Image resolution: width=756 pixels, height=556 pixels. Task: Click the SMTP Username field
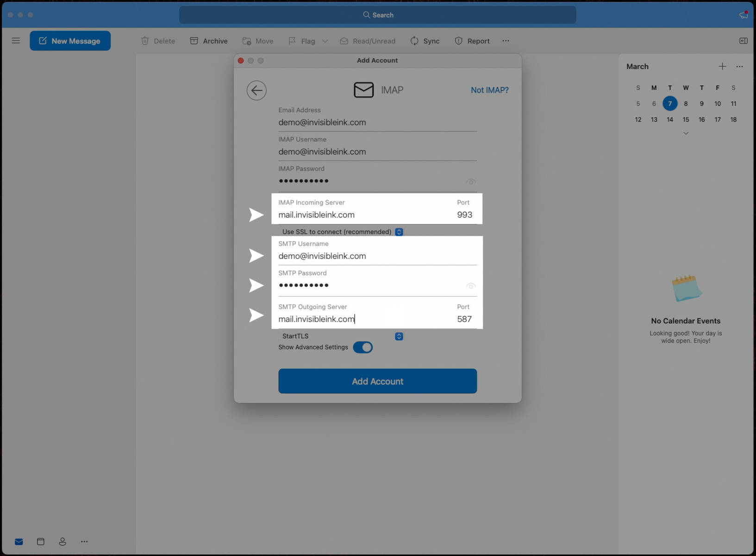377,256
